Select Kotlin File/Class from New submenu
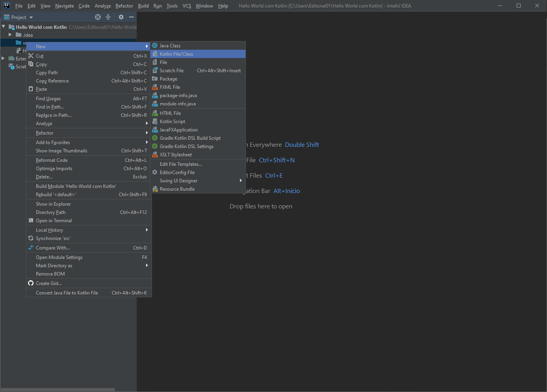 pyautogui.click(x=176, y=54)
